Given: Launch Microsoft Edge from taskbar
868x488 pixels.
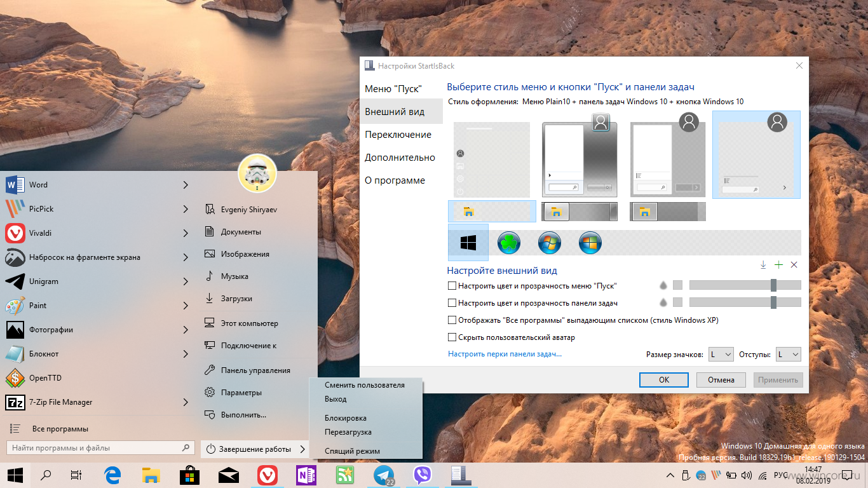Looking at the screenshot, I should pos(113,475).
